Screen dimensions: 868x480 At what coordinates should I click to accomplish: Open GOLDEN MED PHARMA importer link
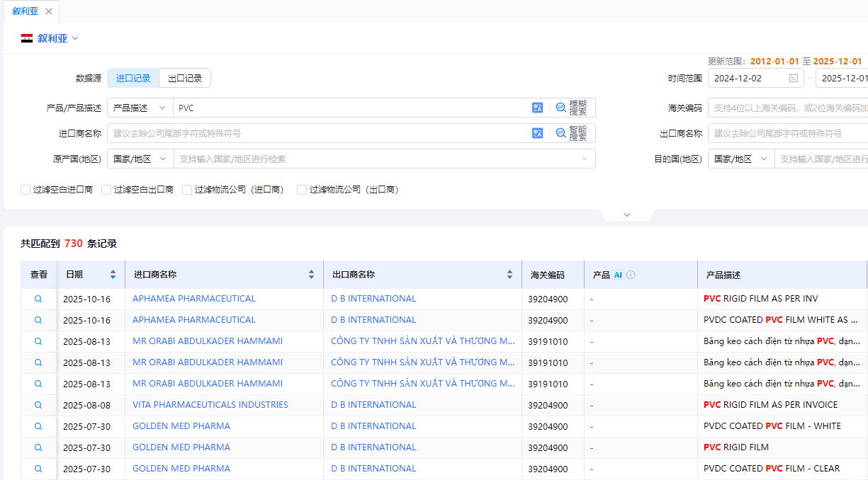pos(181,426)
